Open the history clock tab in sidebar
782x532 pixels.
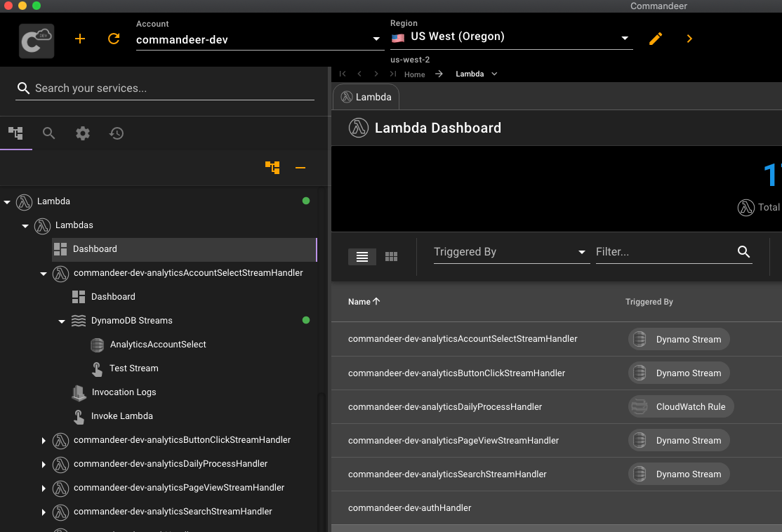[117, 133]
